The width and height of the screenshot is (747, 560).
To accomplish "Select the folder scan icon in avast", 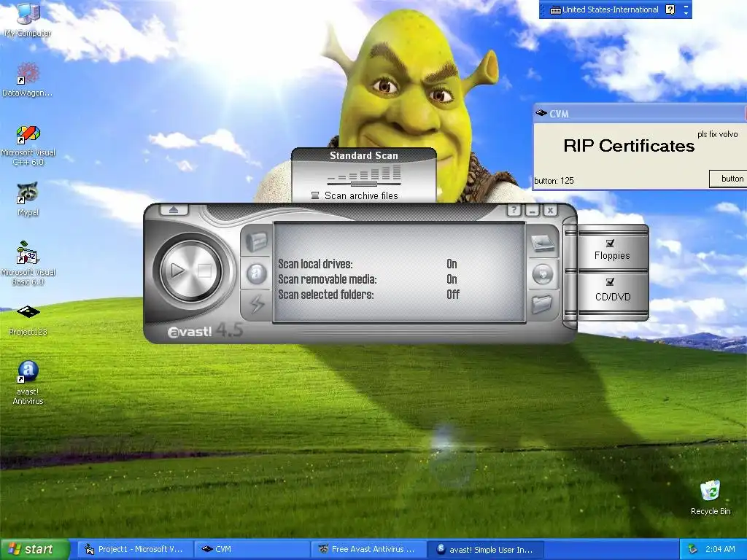I will 542,304.
